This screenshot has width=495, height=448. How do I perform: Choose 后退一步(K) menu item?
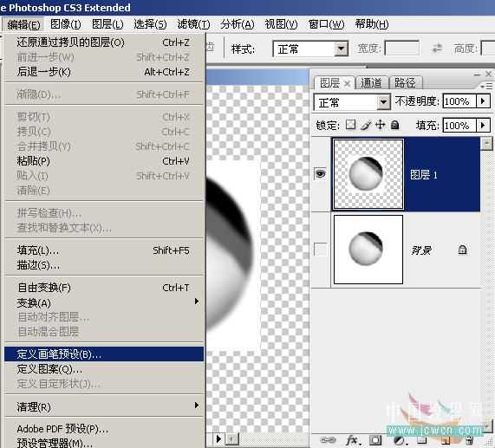tap(104, 72)
